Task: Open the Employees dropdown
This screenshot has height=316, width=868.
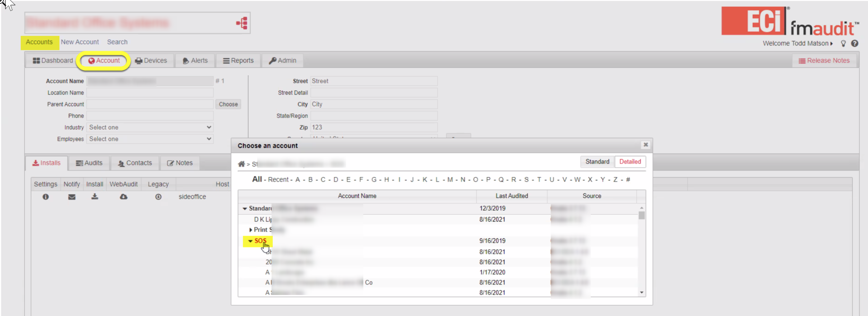Action: point(150,139)
